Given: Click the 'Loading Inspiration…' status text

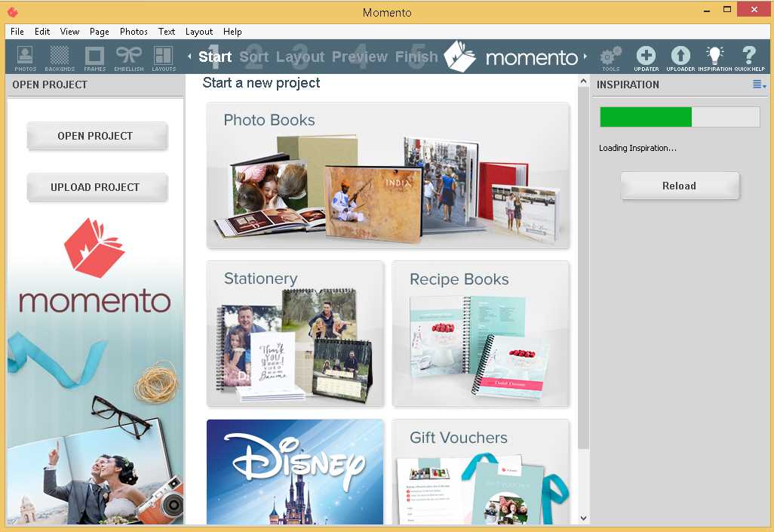Looking at the screenshot, I should (x=637, y=148).
